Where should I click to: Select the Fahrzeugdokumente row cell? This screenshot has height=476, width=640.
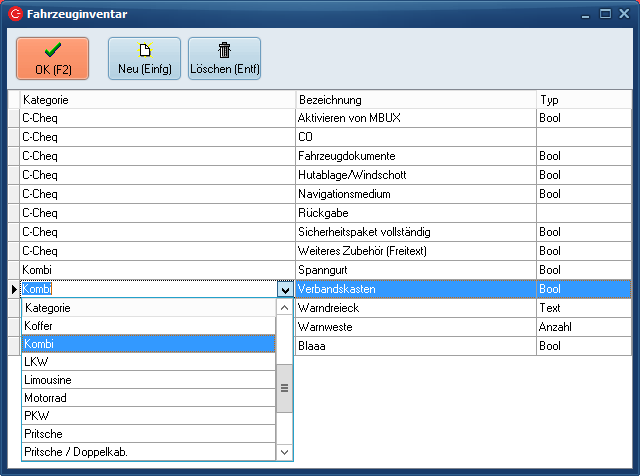[415, 156]
